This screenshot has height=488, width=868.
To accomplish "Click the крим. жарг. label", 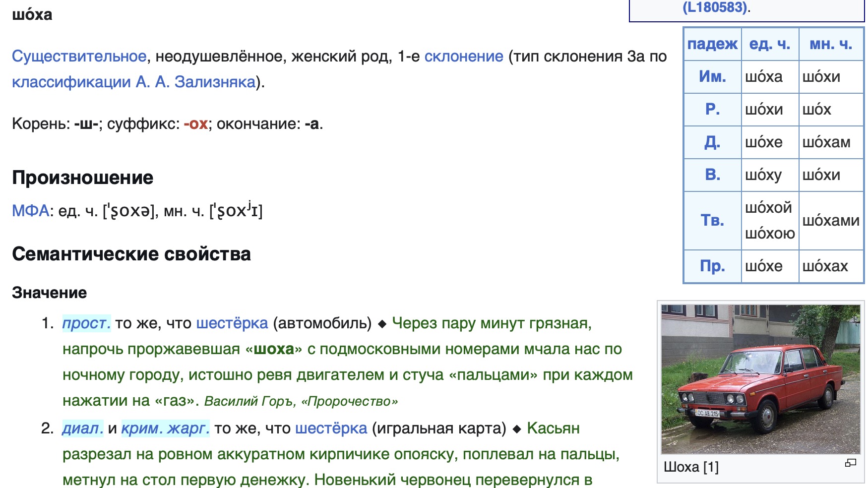I will point(165,428).
